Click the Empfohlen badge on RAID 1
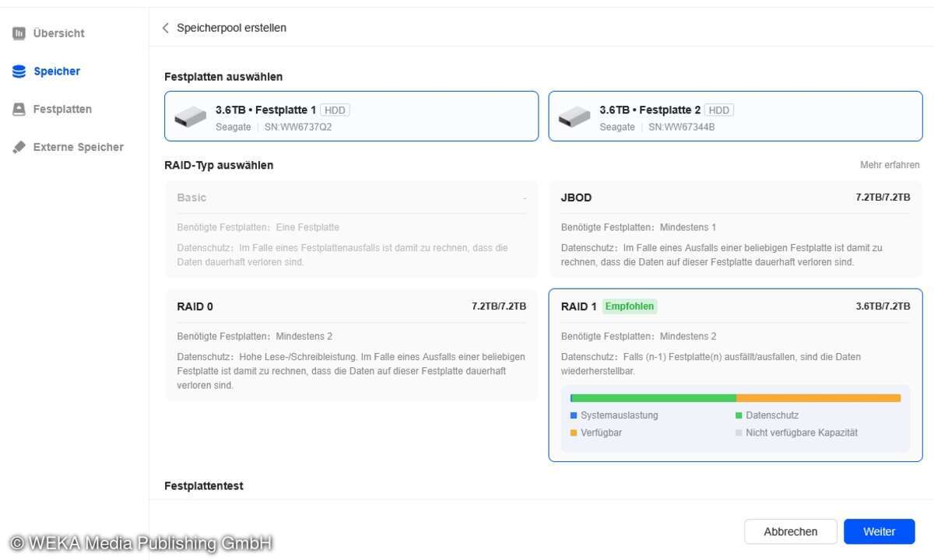 click(x=629, y=306)
